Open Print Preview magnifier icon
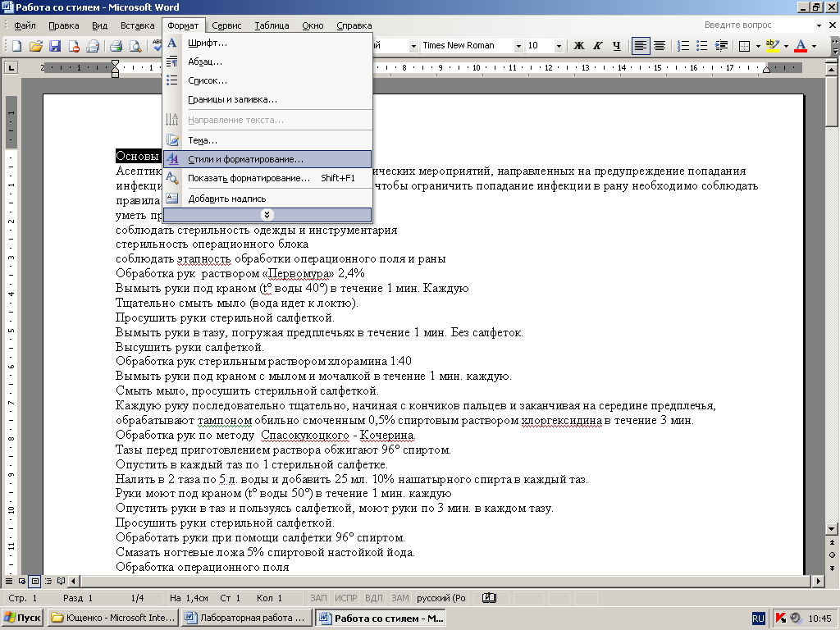The height and width of the screenshot is (630, 840). click(135, 46)
